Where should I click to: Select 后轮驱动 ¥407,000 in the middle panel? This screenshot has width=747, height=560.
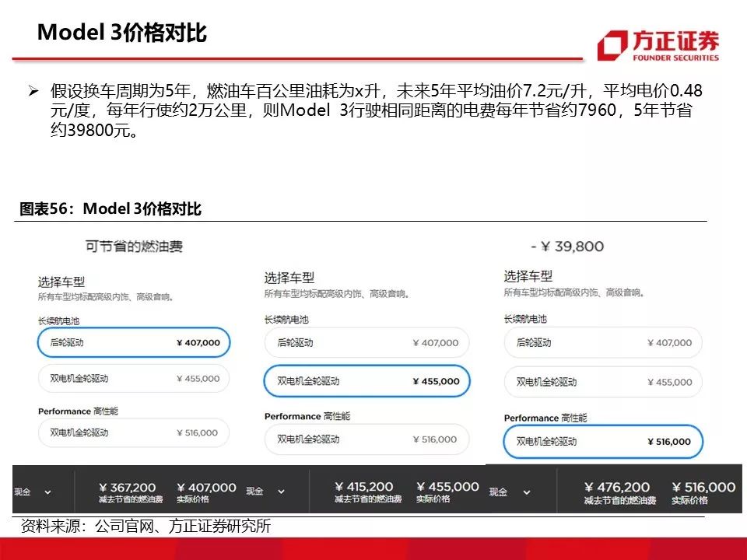click(x=366, y=343)
